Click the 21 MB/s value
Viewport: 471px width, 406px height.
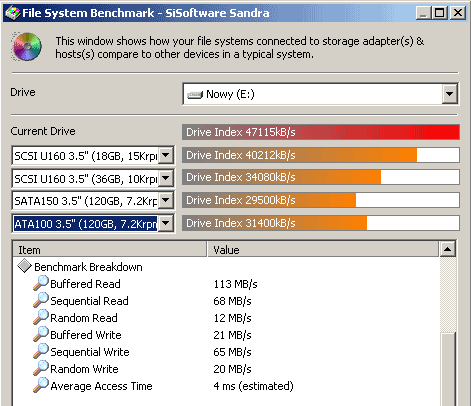point(232,335)
